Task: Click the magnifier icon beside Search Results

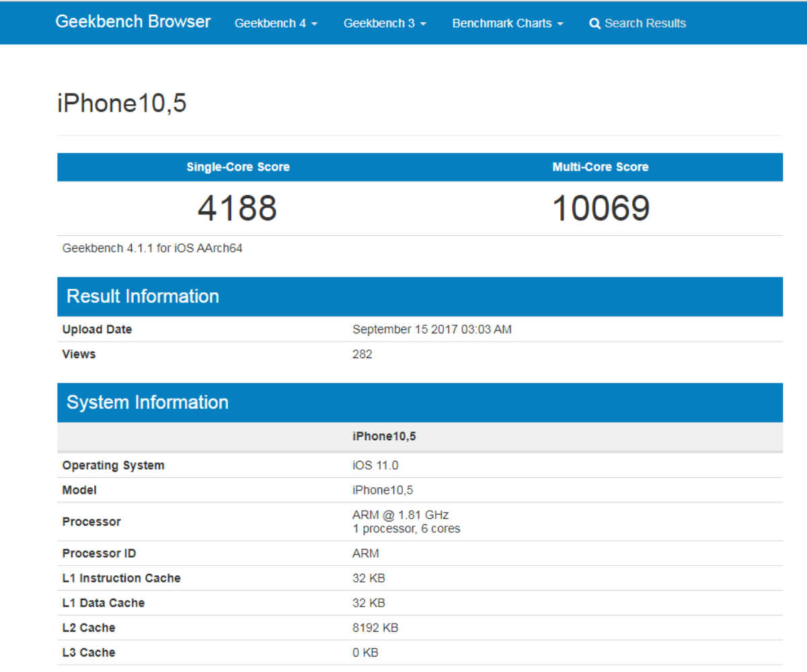Action: (594, 24)
